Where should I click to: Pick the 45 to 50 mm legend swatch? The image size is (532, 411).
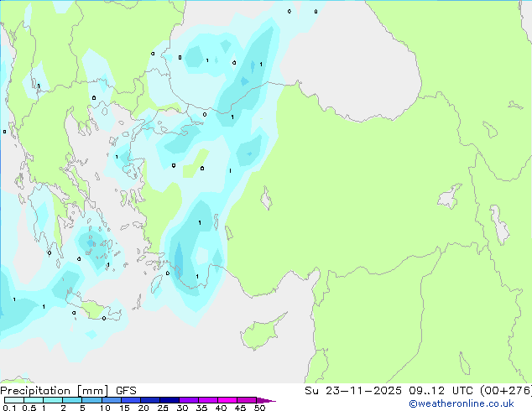tap(247, 400)
